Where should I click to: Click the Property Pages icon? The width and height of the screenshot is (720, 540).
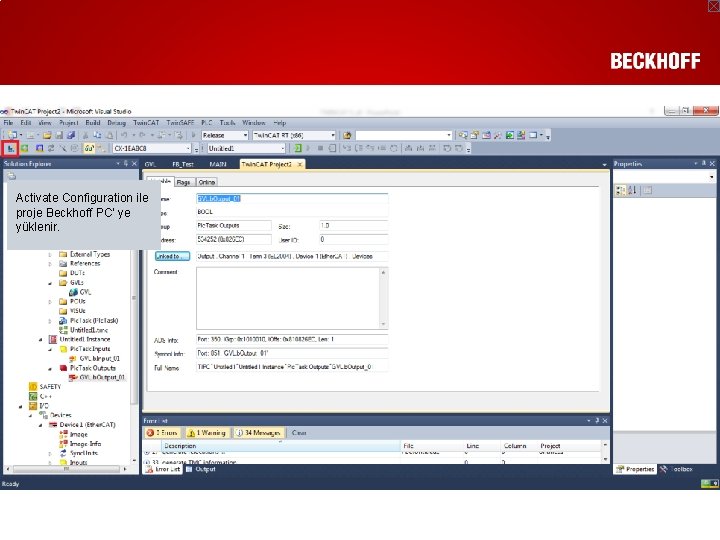647,190
